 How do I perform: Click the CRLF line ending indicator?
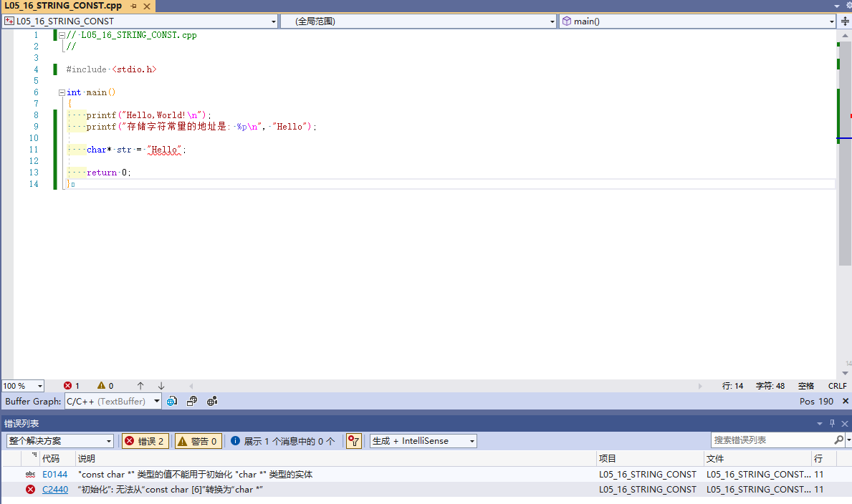pyautogui.click(x=838, y=386)
